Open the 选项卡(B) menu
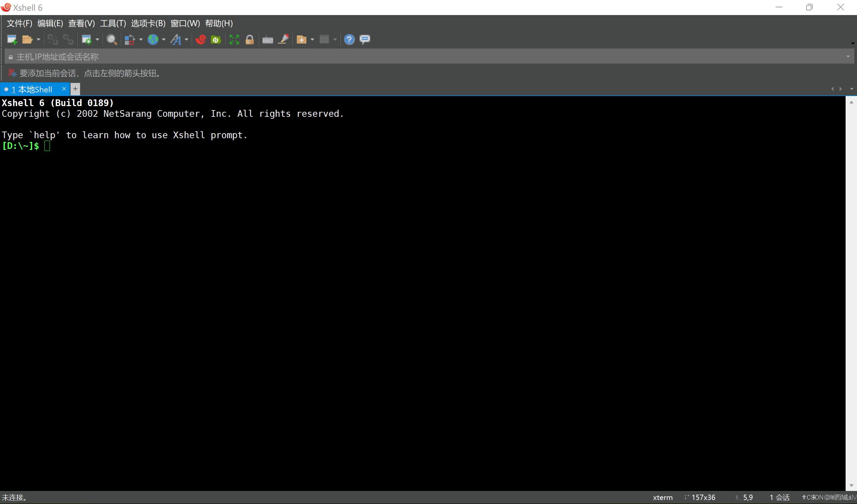Image resolution: width=857 pixels, height=504 pixels. click(148, 23)
